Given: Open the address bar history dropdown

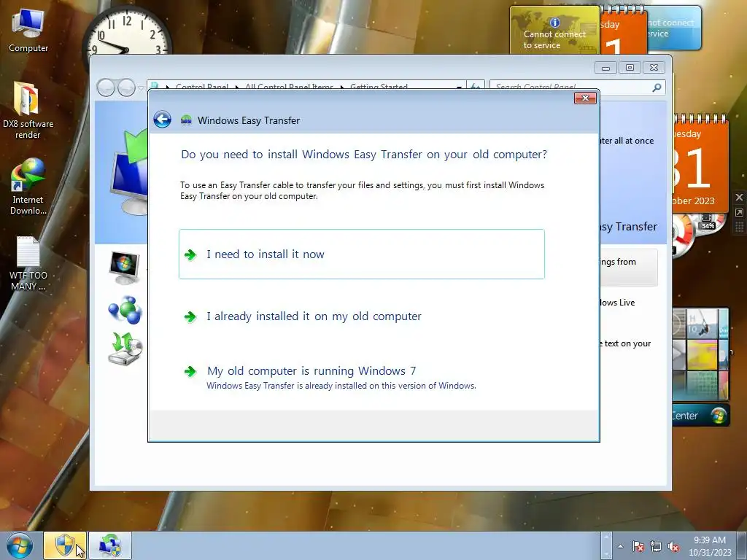Looking at the screenshot, I should [459, 87].
